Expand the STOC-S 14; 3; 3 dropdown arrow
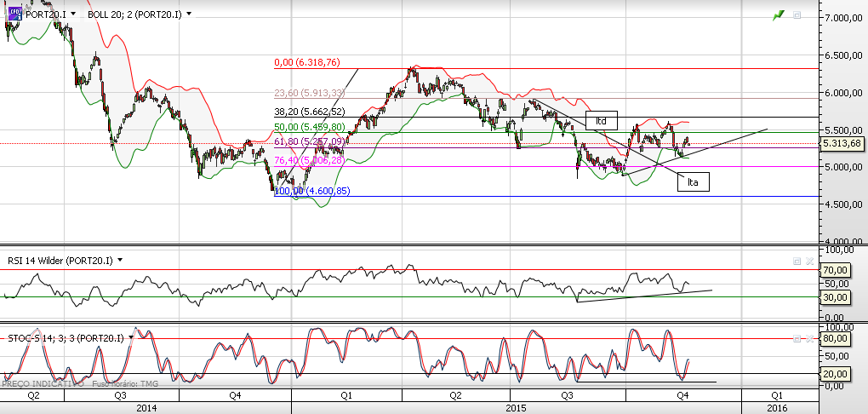The height and width of the screenshot is (414, 868). pyautogui.click(x=131, y=337)
